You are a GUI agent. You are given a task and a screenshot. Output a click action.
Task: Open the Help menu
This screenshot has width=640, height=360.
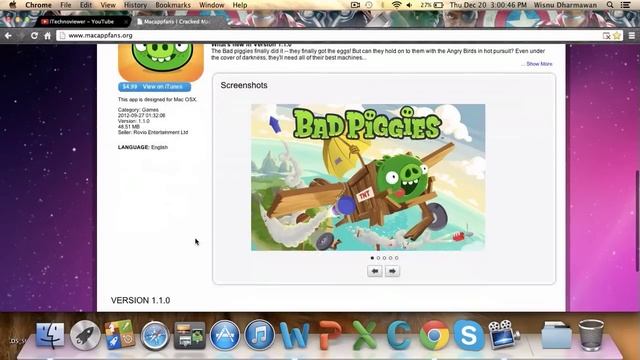click(x=240, y=5)
